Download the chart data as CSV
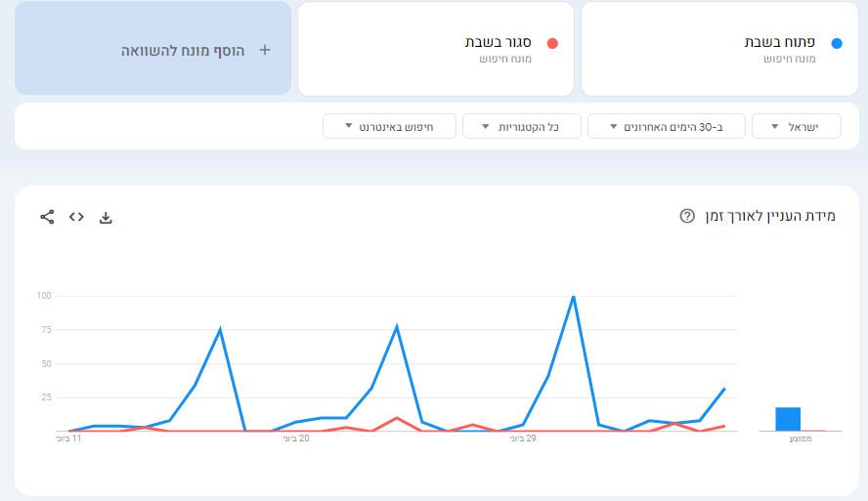868x501 pixels. click(x=107, y=217)
